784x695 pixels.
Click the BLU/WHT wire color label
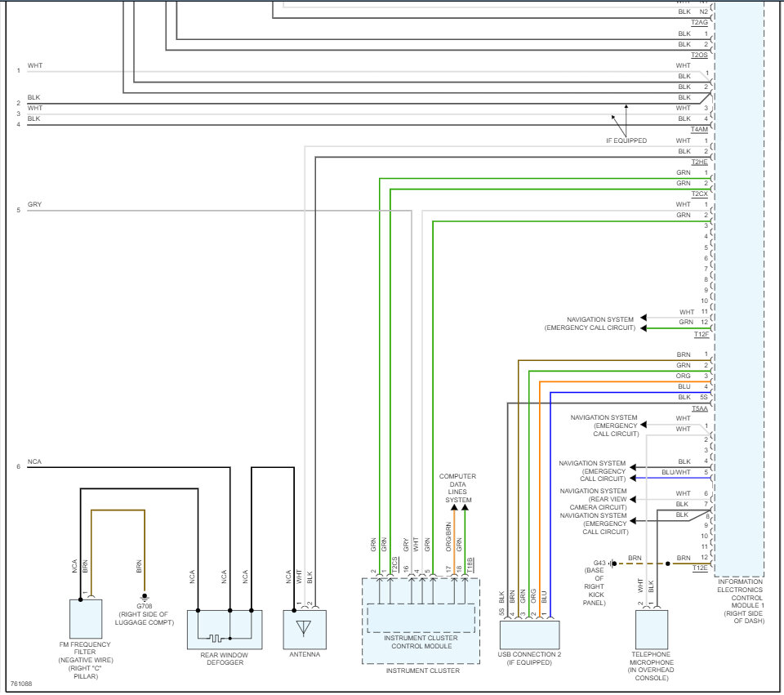click(676, 472)
